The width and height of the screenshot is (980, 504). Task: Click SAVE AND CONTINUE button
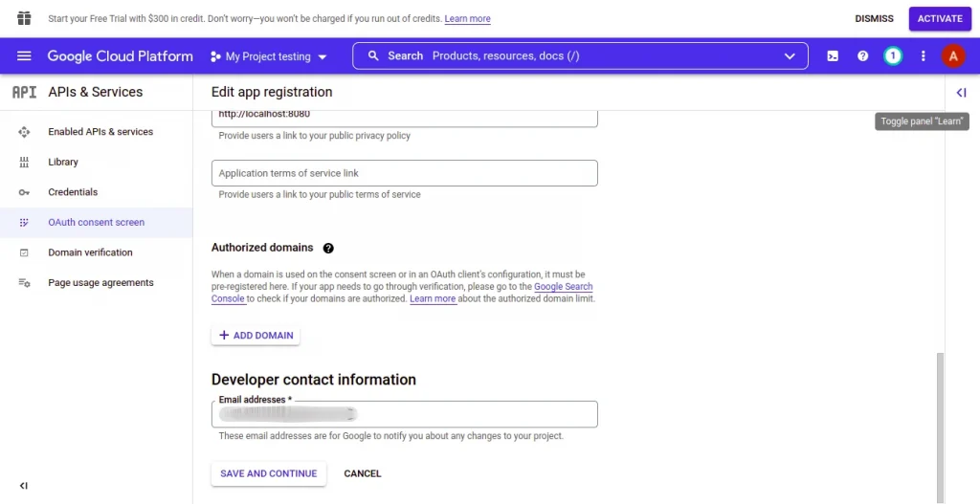[x=269, y=473]
